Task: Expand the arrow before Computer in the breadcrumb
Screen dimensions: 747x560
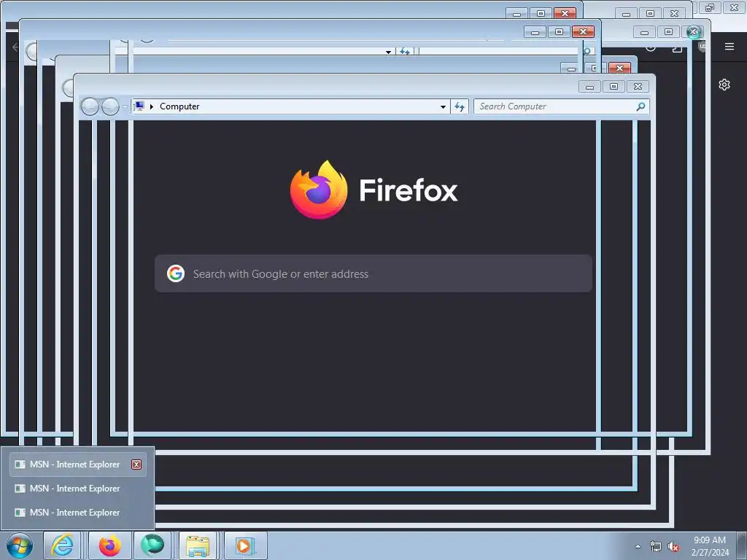Action: (152, 106)
